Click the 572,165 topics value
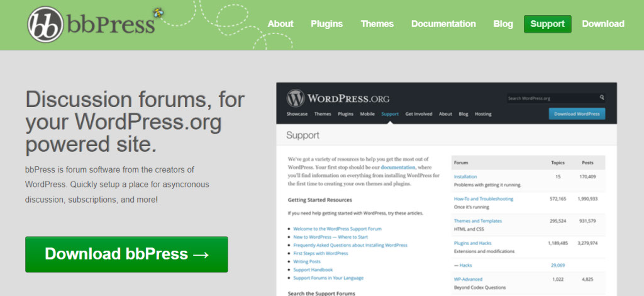Viewport: 644px width, 296px height. coord(558,198)
